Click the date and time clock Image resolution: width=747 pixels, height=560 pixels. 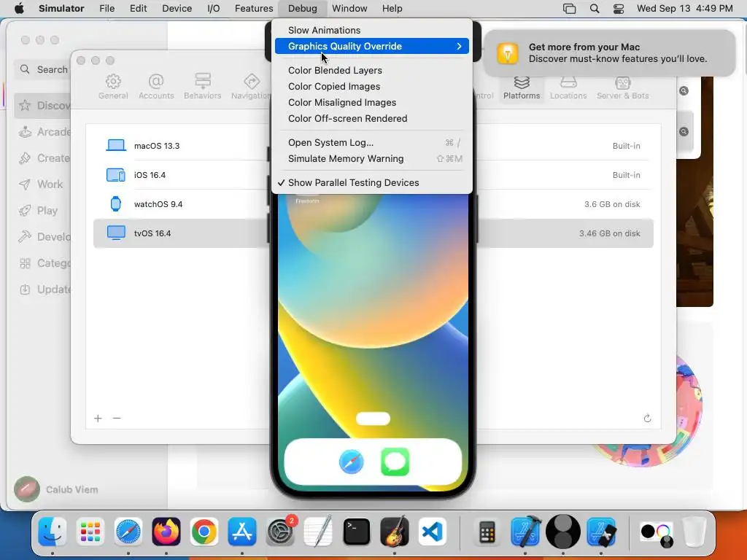point(684,9)
